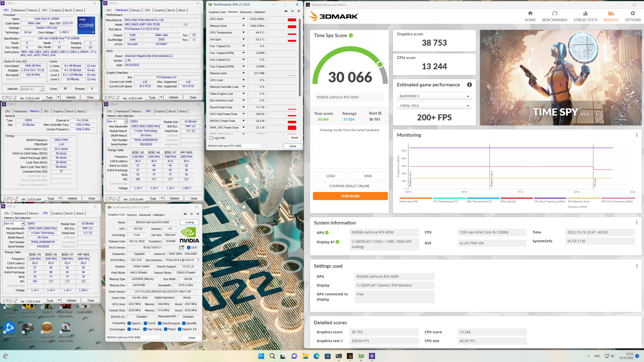The image size is (644, 362).
Task: Switch to the Bench tab in the CPU-Z CPU tab window
Action: click(x=68, y=10)
